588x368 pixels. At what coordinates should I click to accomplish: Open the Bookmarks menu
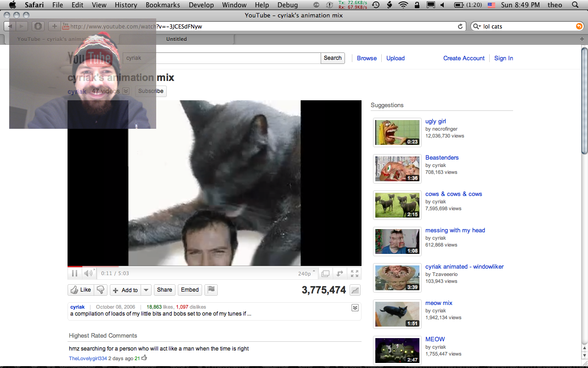(162, 5)
